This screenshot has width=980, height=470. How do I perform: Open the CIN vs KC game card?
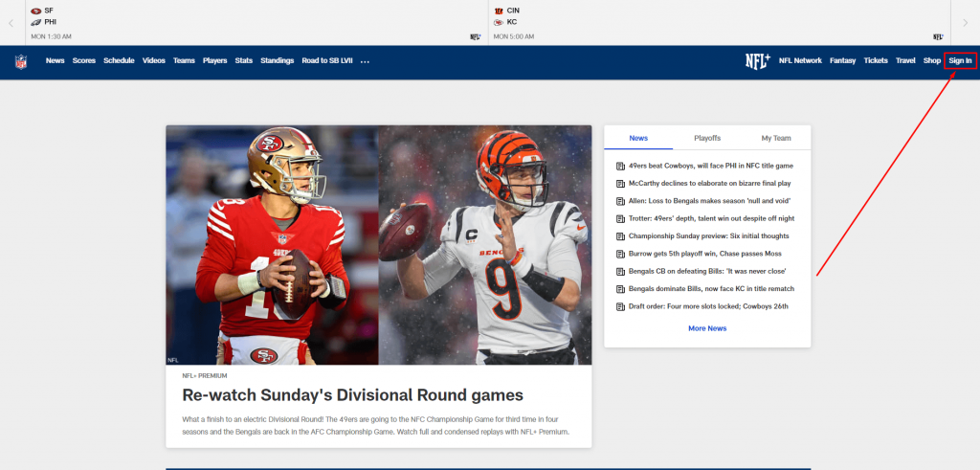point(719,23)
